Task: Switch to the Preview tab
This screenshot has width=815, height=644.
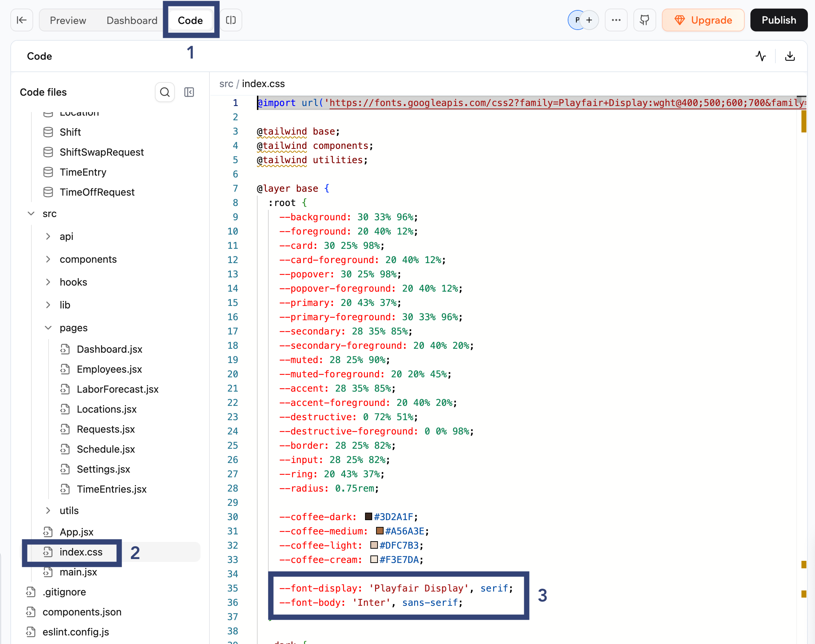Action: click(x=68, y=20)
